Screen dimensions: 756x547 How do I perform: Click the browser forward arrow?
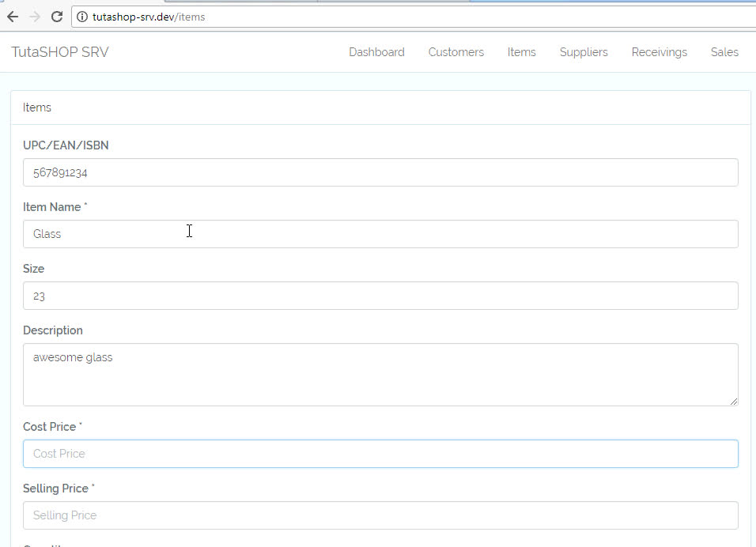[x=34, y=17]
